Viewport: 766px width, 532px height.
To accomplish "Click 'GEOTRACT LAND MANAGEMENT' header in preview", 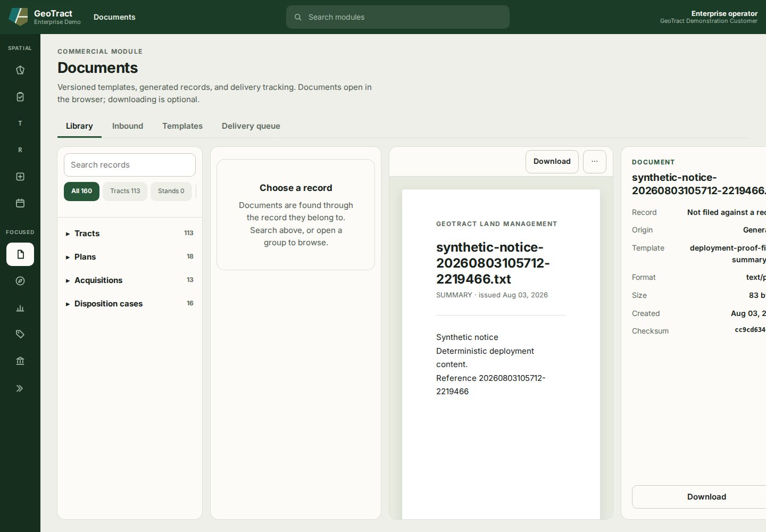I will [497, 224].
